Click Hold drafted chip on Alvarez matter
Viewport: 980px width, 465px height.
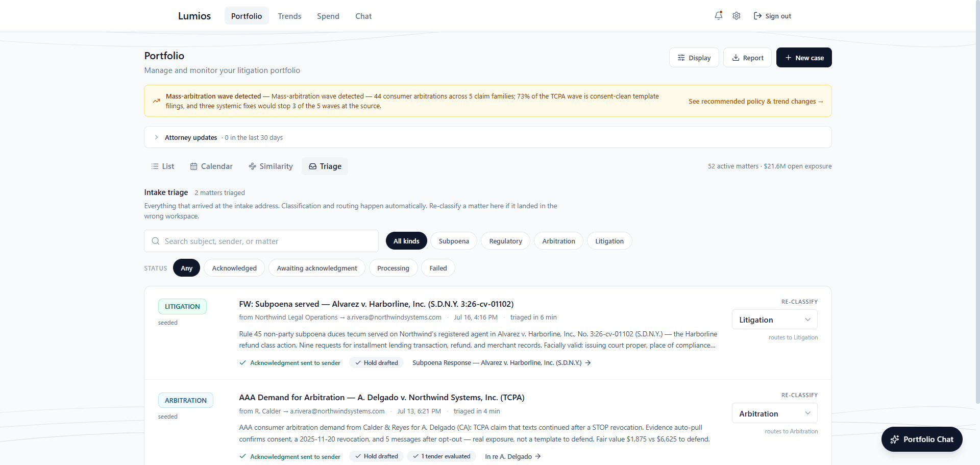coord(377,363)
